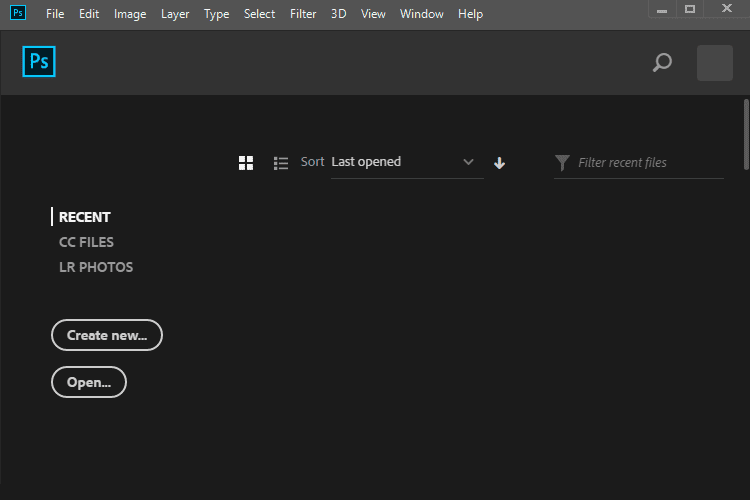Show the LR PHOTOS section
This screenshot has height=500, width=750.
click(x=96, y=267)
